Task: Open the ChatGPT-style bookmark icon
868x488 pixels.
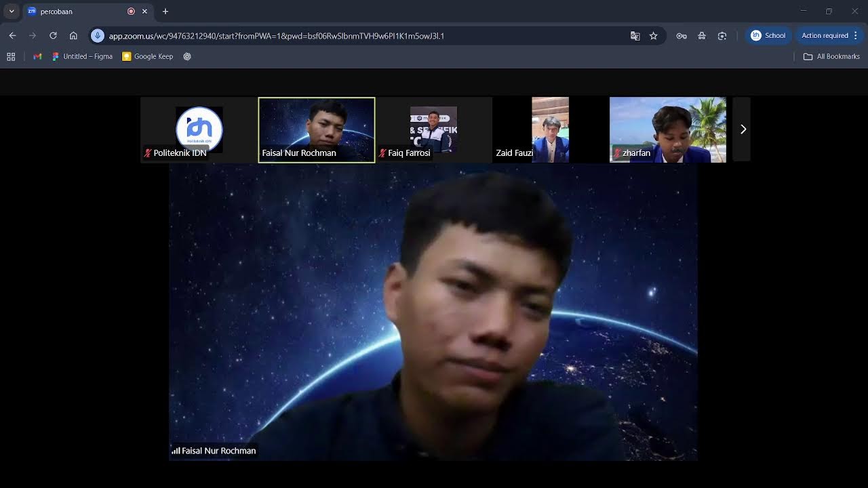Action: tap(187, 57)
